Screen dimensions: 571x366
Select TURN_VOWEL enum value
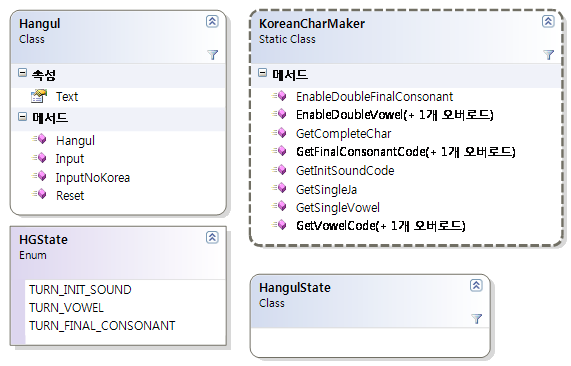[66, 308]
